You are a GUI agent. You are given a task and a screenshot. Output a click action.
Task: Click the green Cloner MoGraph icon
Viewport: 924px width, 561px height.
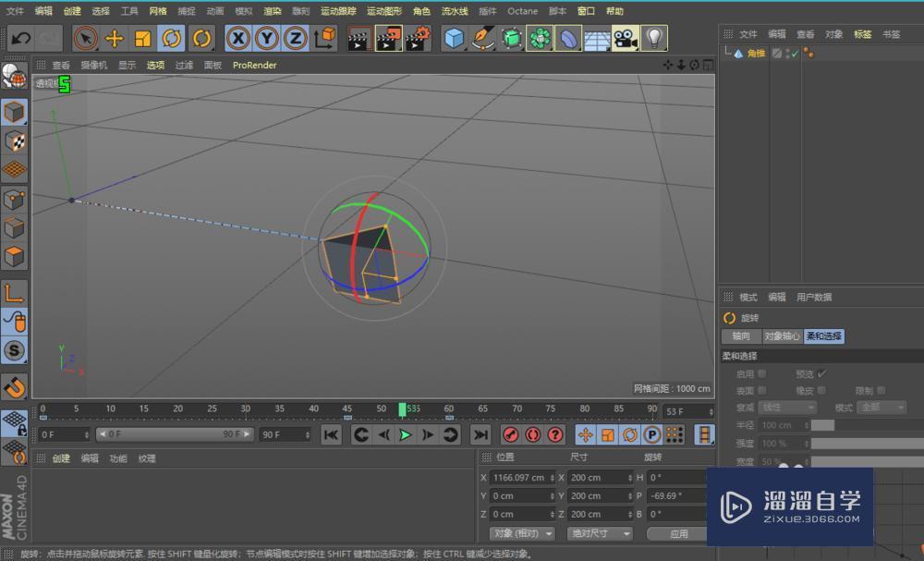click(x=540, y=38)
